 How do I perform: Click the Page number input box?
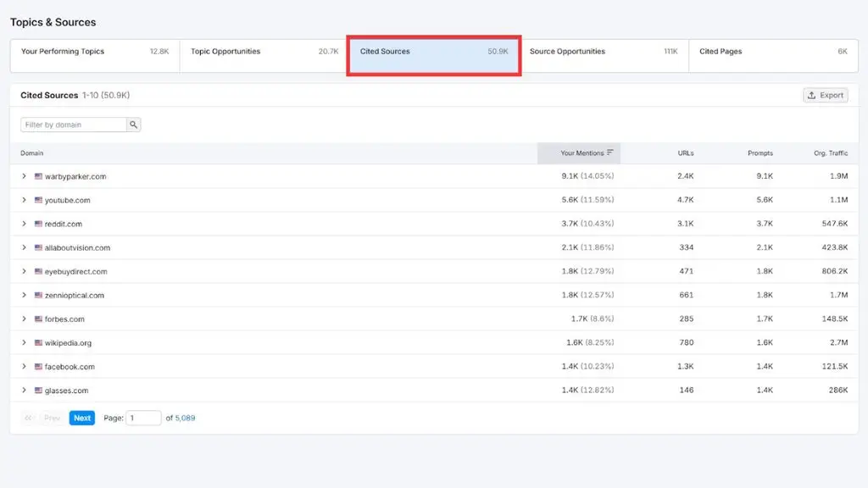(143, 418)
